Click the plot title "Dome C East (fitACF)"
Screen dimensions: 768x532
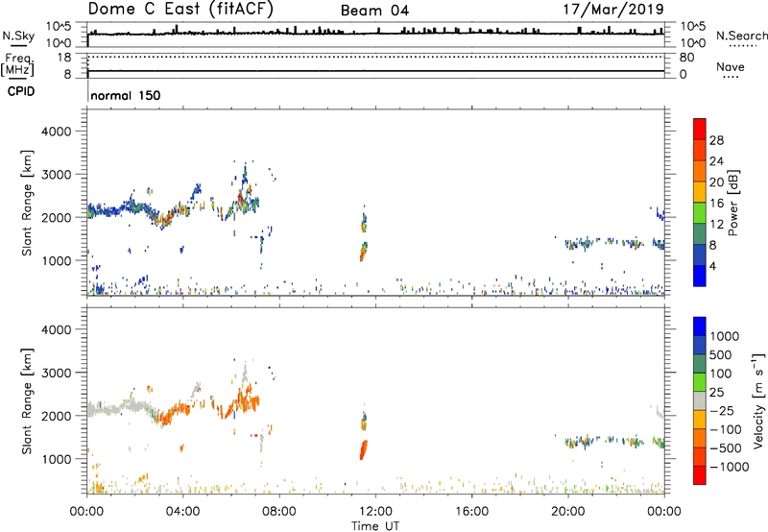click(180, 9)
